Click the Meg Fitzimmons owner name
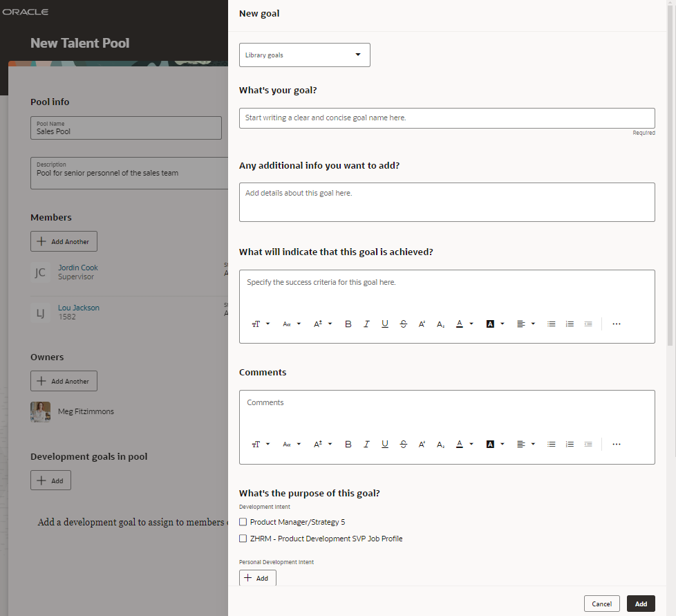The width and height of the screenshot is (676, 616). 86,411
